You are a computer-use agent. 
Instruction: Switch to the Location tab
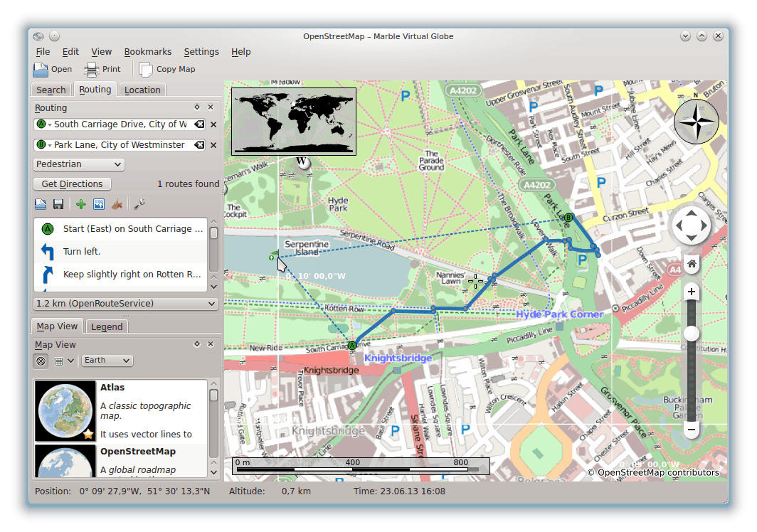(142, 90)
